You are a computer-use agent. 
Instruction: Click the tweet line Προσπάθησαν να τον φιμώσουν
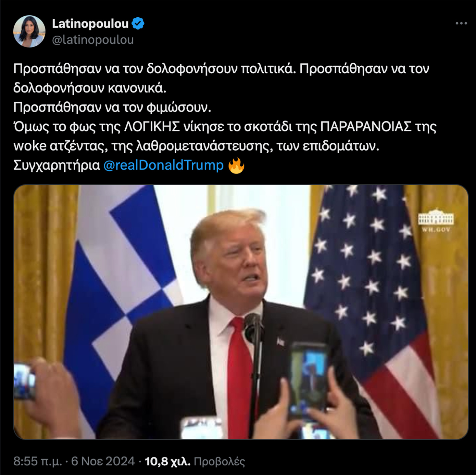pos(112,107)
